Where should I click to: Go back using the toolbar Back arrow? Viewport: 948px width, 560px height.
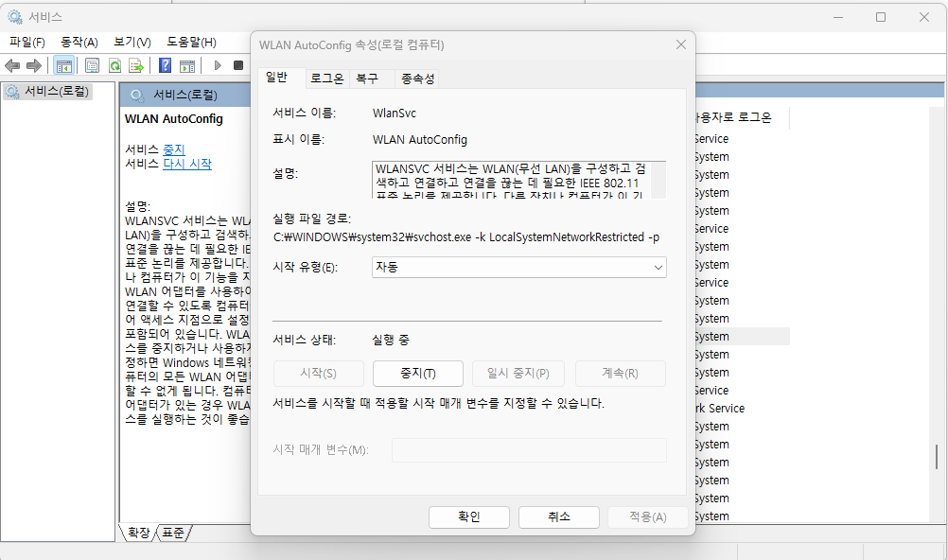12,65
